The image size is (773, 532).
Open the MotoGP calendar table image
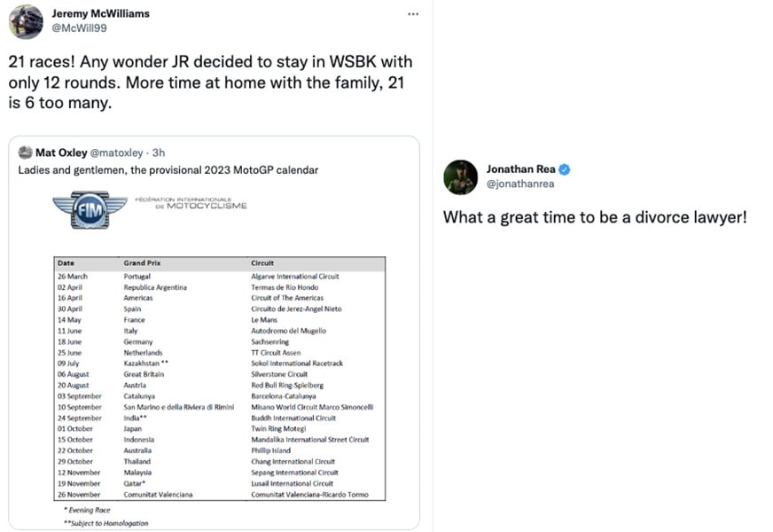[x=219, y=379]
